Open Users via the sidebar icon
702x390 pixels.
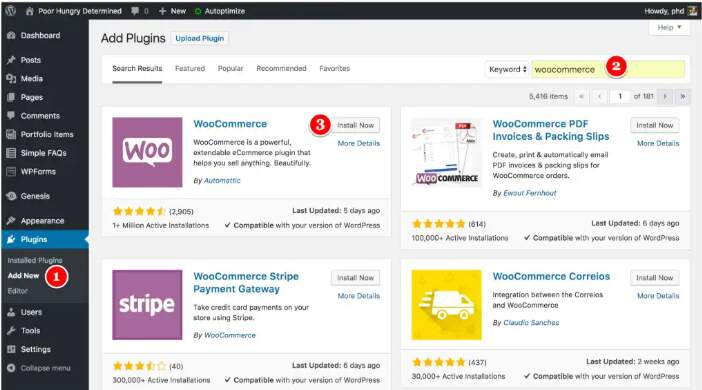11,312
